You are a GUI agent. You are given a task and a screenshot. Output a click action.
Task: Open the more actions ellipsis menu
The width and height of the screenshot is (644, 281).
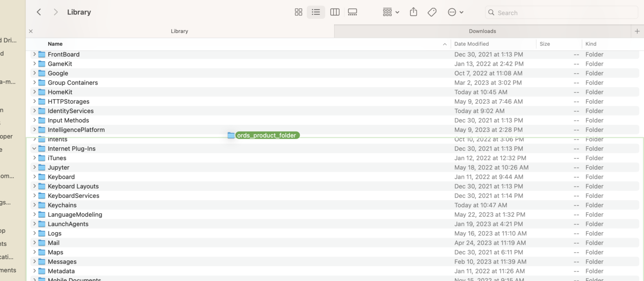(456, 12)
